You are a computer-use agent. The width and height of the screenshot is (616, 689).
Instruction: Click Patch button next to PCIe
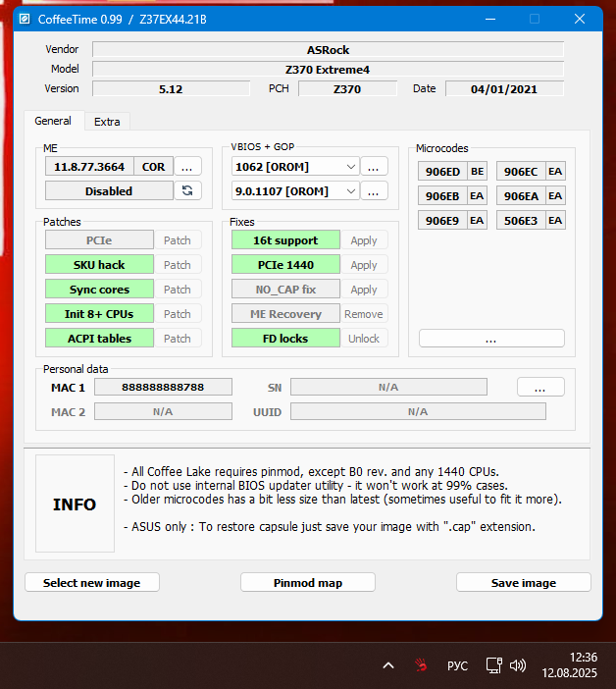[178, 240]
